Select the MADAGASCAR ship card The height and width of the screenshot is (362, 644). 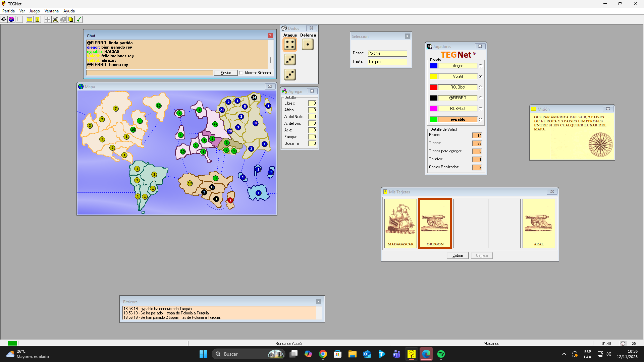[400, 223]
